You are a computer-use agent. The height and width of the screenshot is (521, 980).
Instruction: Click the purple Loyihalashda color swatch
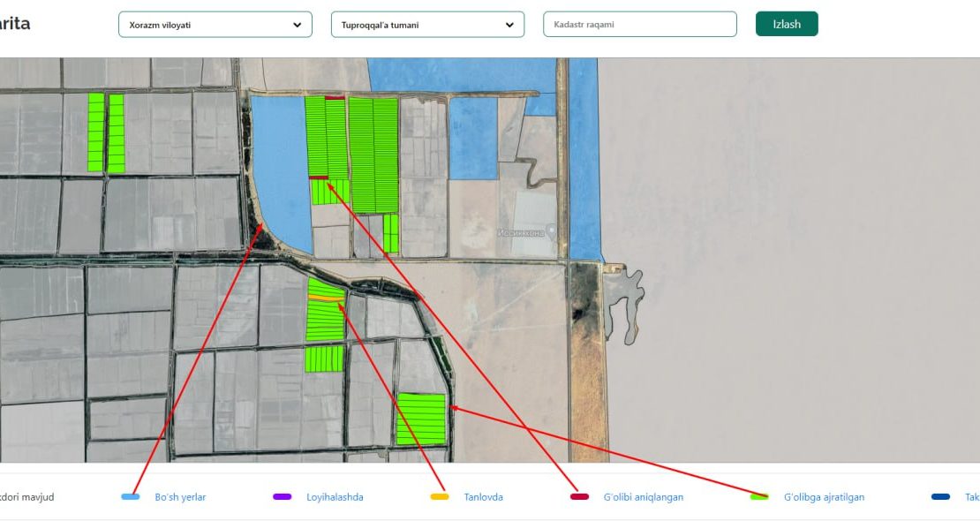283,497
